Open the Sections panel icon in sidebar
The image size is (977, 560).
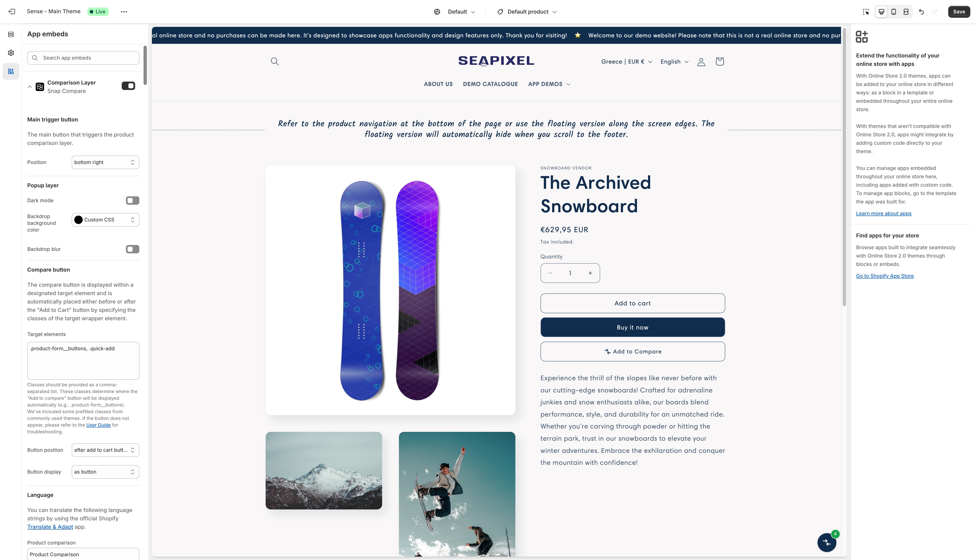(11, 34)
